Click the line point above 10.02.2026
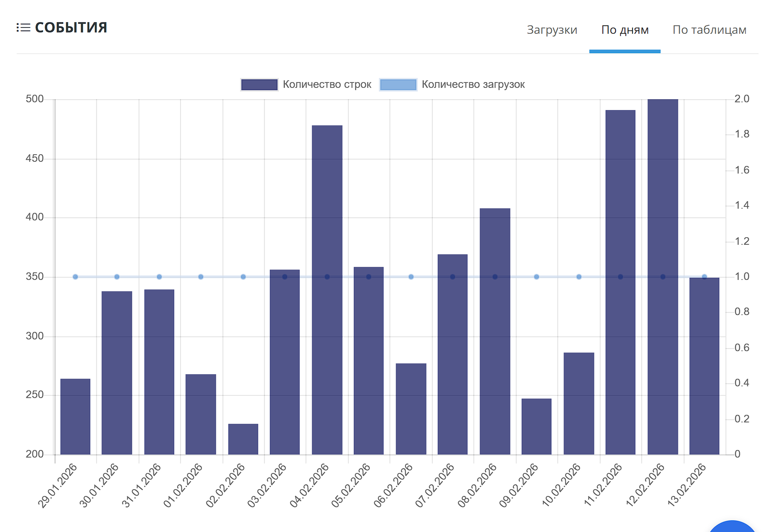This screenshot has height=532, width=773. coord(579,277)
